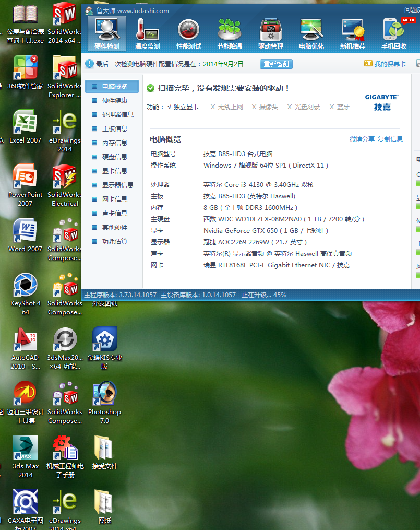This screenshot has width=420, height=530.
Task: Click the Nvidia GeForce GTX 650 entry
Action: [x=266, y=231]
